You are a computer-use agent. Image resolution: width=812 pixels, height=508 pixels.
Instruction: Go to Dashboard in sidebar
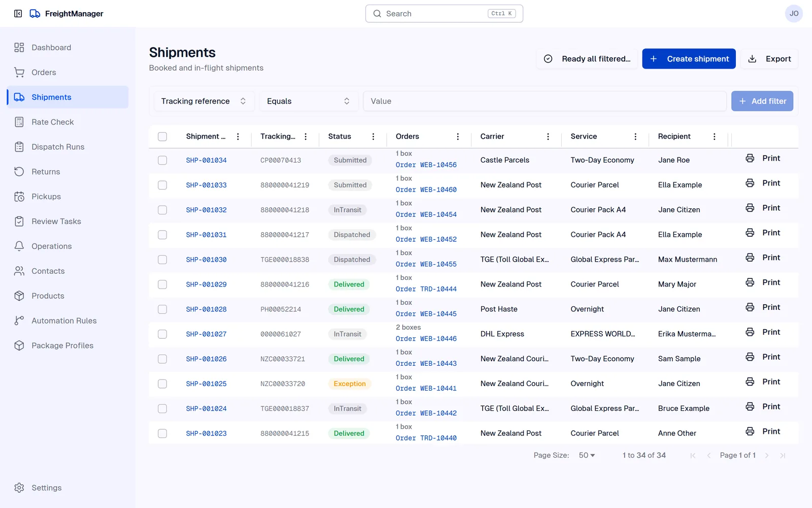[67, 47]
